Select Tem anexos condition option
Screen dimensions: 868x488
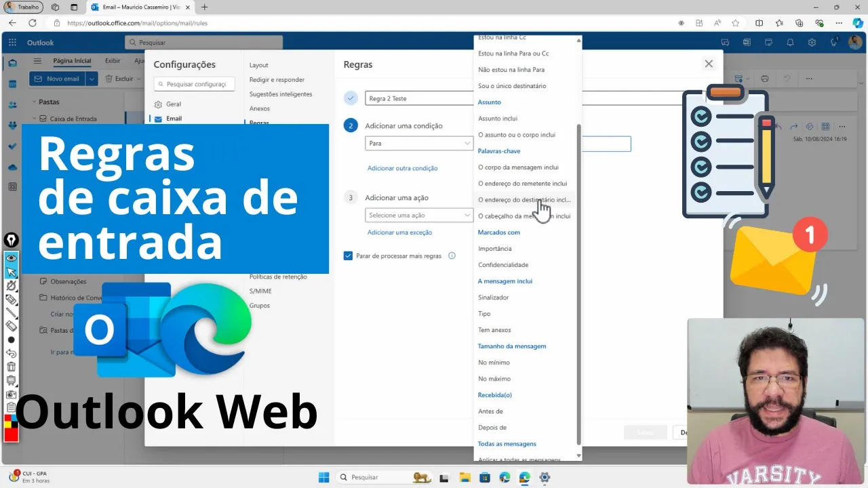[494, 330]
